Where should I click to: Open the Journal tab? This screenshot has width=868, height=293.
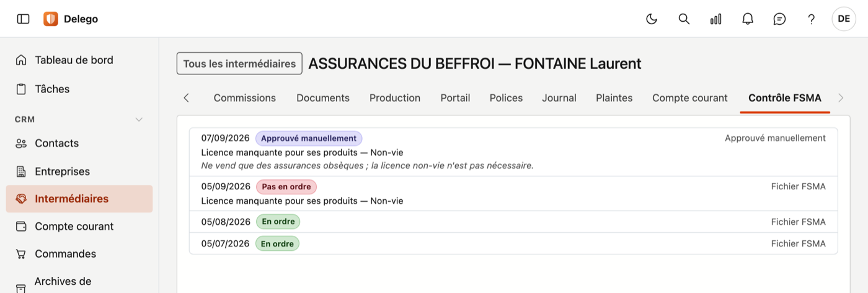click(x=559, y=98)
